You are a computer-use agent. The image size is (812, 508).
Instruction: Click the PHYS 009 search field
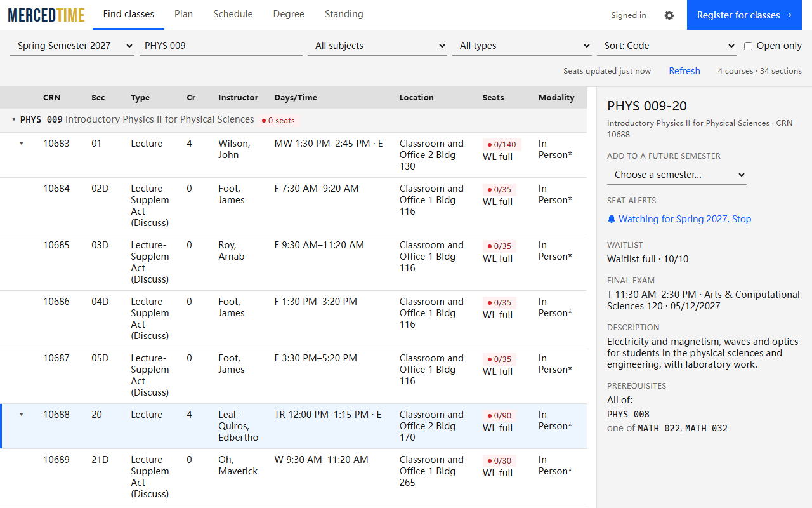[221, 46]
